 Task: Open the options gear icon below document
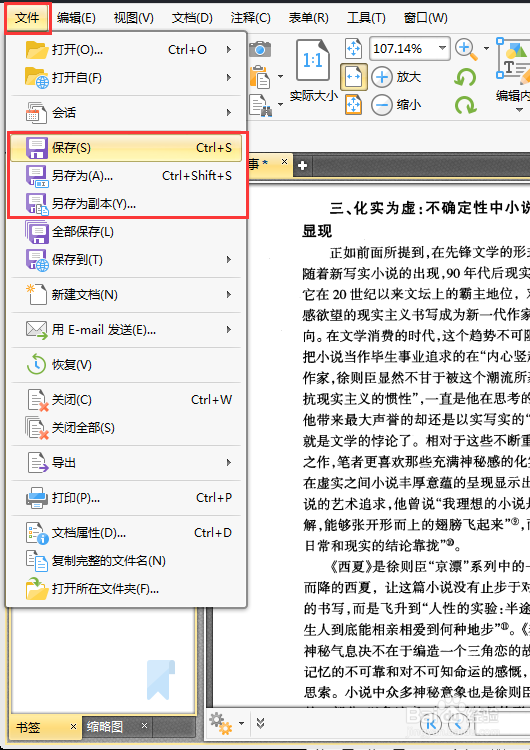(x=220, y=723)
